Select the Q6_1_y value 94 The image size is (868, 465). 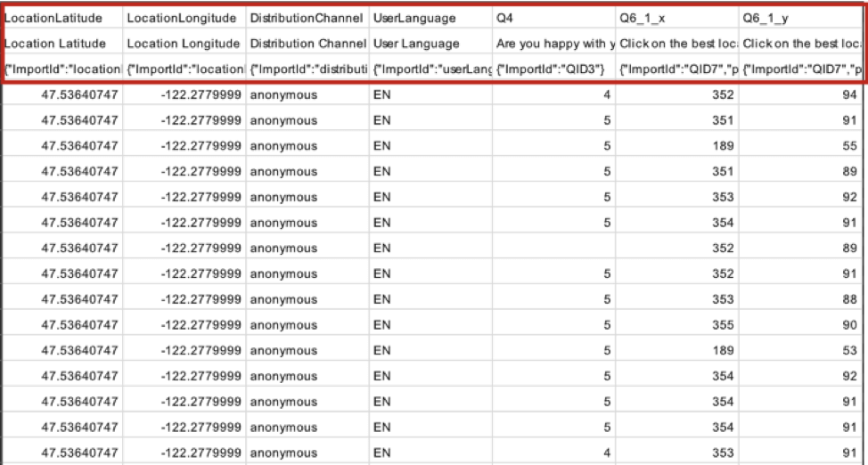(800, 94)
